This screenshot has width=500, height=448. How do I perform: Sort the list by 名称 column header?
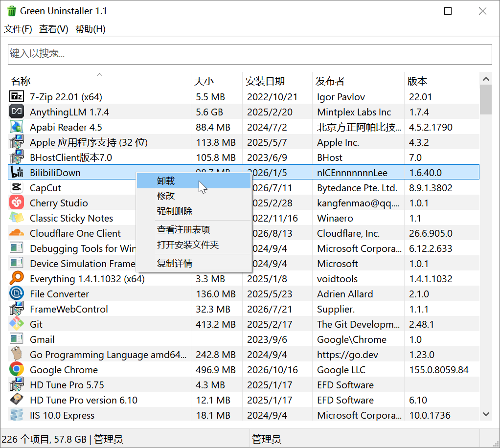(99, 81)
